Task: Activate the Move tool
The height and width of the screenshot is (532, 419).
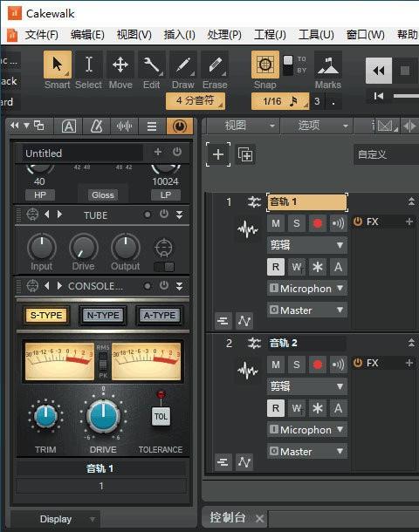Action: coord(120,65)
